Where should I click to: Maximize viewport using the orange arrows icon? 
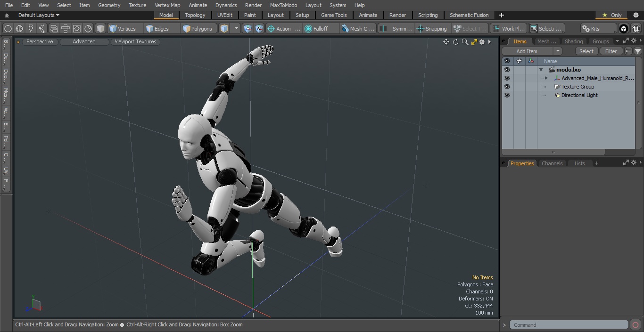474,42
